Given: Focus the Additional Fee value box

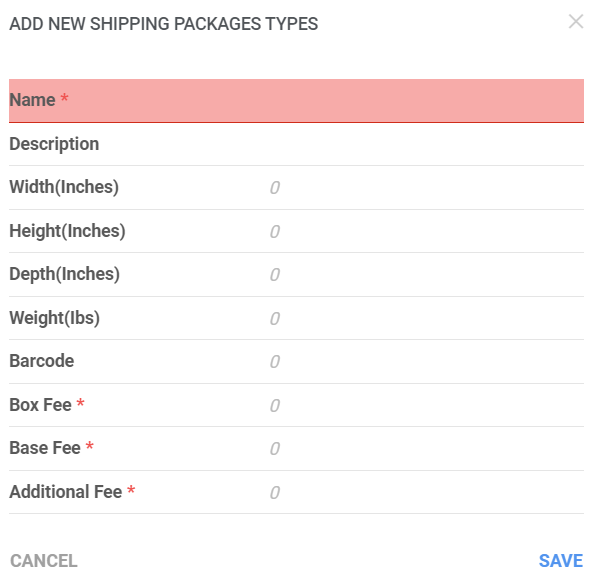Looking at the screenshot, I should point(426,492).
